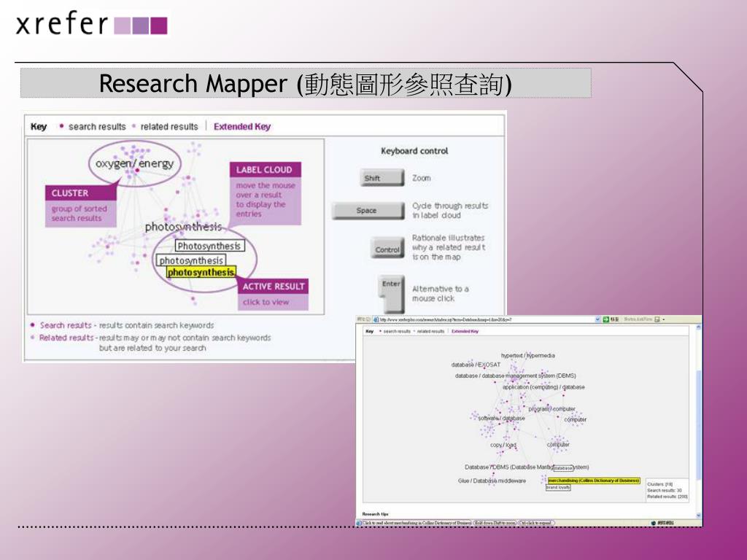The image size is (747, 560).
Task: Click the Ctrl-click to expand hint
Action: click(x=536, y=523)
